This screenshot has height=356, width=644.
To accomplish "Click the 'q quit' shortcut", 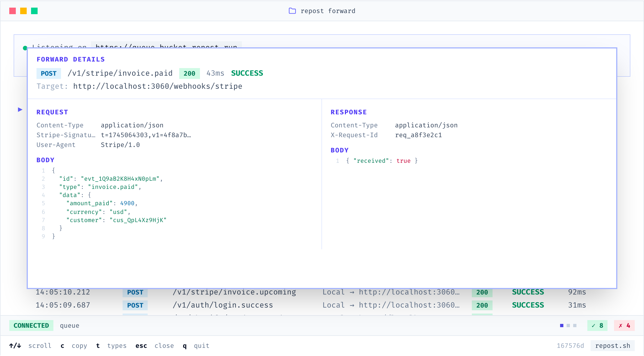I will pyautogui.click(x=196, y=346).
